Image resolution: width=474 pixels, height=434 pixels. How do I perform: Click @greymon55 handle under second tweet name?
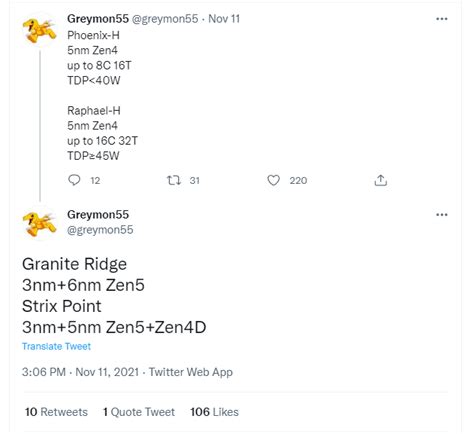pyautogui.click(x=100, y=230)
